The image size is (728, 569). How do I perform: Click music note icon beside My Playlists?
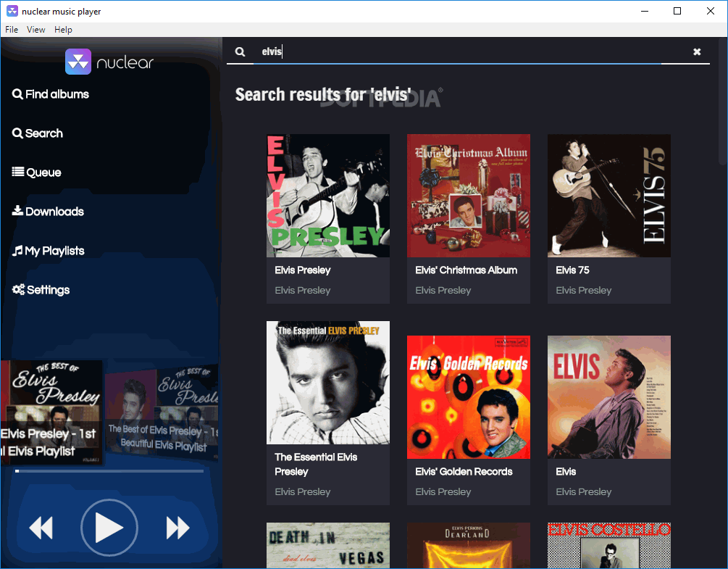pos(17,251)
